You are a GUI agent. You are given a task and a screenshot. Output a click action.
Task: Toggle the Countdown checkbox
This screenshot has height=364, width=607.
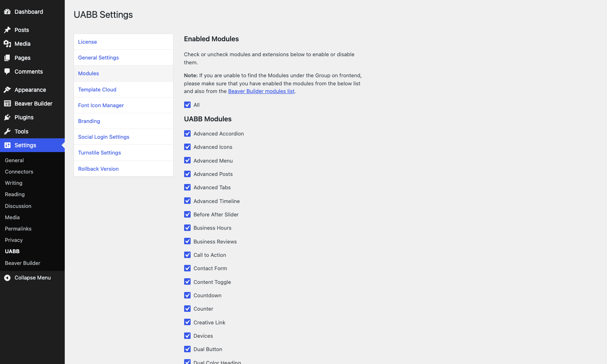pos(187,295)
